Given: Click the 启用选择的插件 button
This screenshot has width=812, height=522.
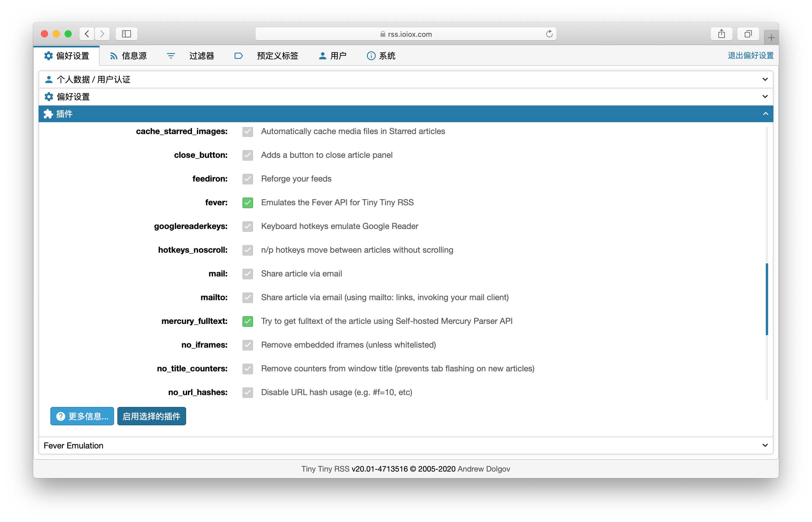Looking at the screenshot, I should pyautogui.click(x=152, y=416).
